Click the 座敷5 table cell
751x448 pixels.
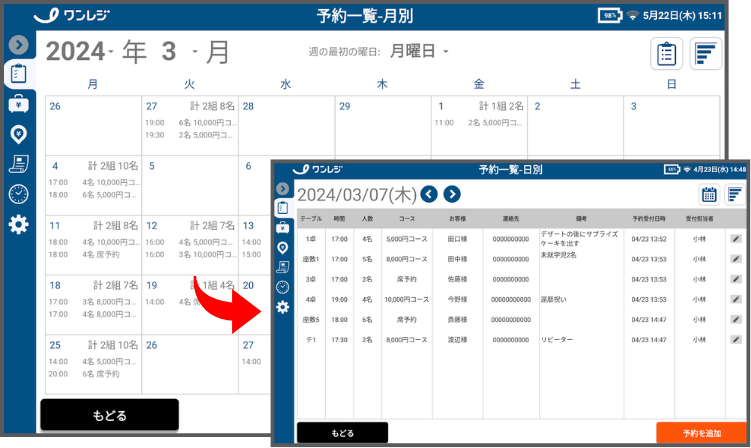[x=311, y=320]
